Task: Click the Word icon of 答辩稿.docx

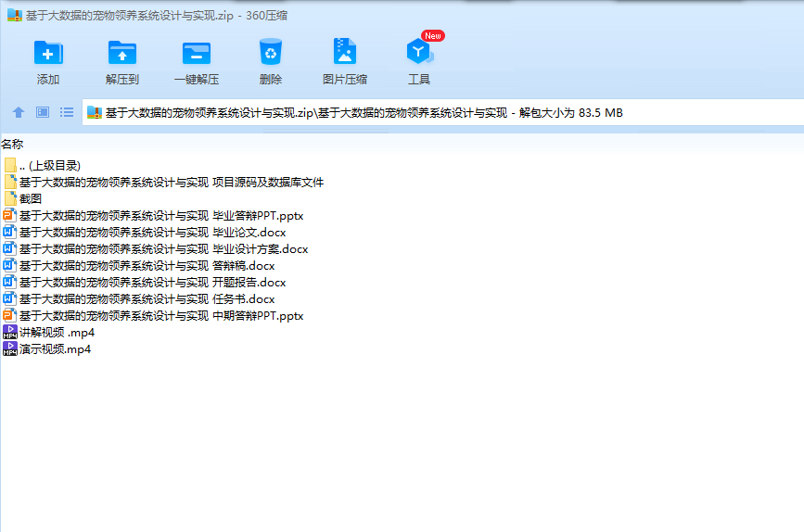Action: pyautogui.click(x=10, y=265)
